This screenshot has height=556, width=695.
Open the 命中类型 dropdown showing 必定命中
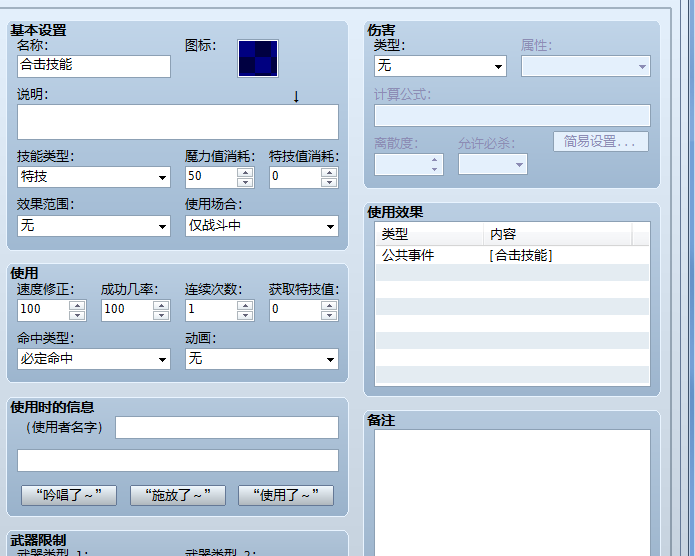pyautogui.click(x=94, y=359)
